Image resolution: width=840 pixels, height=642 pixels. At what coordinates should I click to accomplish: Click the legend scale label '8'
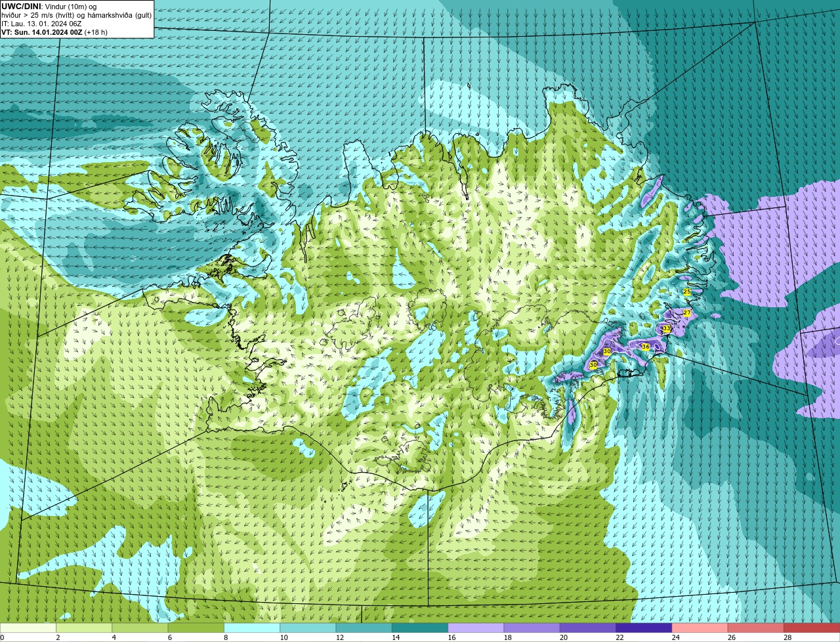point(226,637)
